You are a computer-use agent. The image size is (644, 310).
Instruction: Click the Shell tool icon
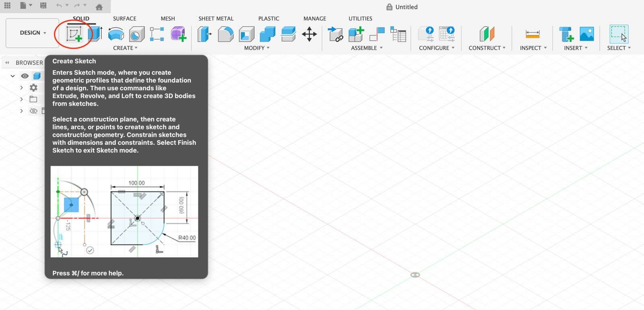tap(246, 34)
